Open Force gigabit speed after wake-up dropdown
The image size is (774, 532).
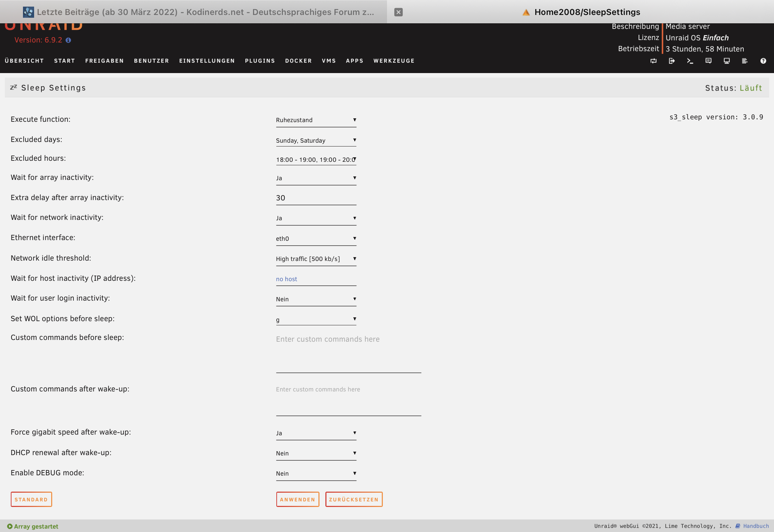pyautogui.click(x=316, y=433)
